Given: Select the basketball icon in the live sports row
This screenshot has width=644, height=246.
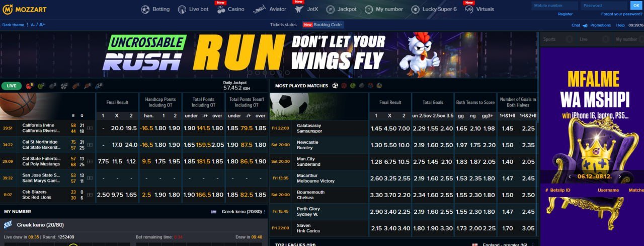Looking at the screenshot, I should (29, 86).
